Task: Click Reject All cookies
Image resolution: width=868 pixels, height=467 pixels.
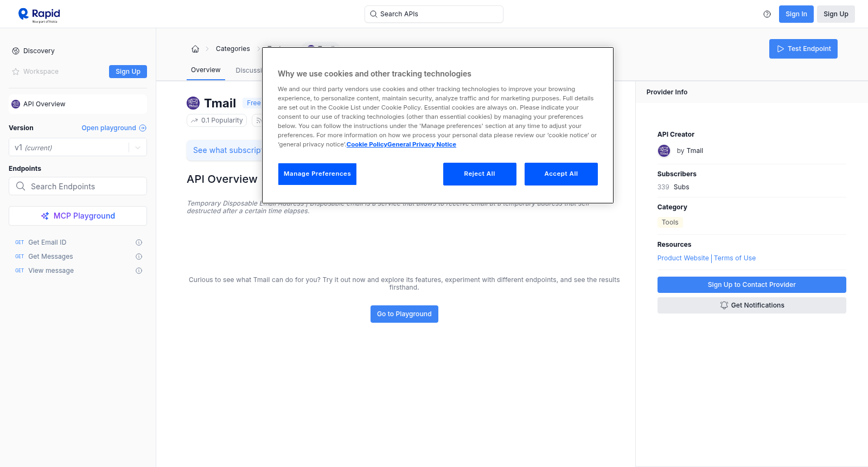Action: pos(480,174)
